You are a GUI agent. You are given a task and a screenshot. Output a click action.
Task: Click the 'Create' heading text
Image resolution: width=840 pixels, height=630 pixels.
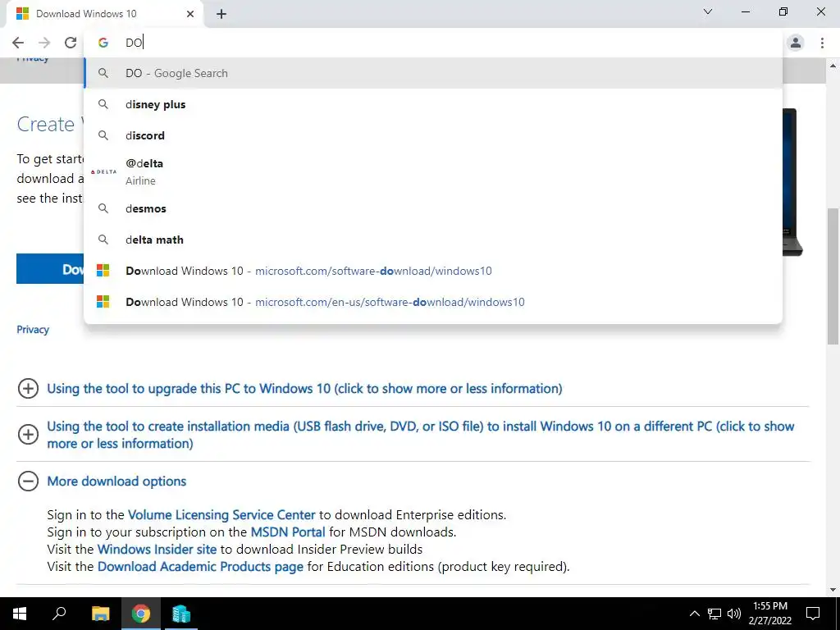(46, 125)
